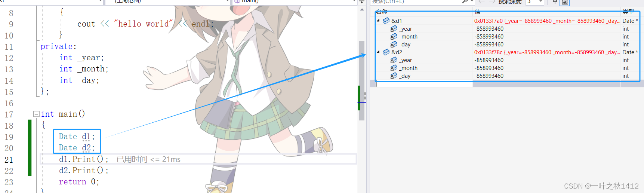Click the '已用时间 <= 21ms' perf tip

148,159
